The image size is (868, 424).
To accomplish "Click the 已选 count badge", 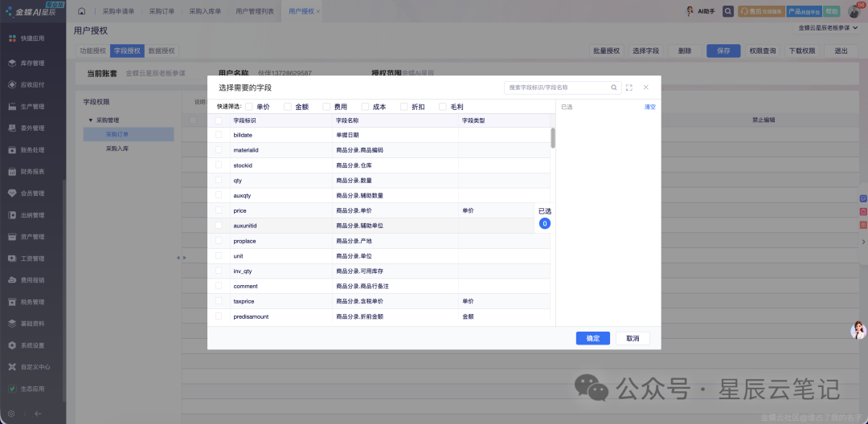I will (545, 224).
